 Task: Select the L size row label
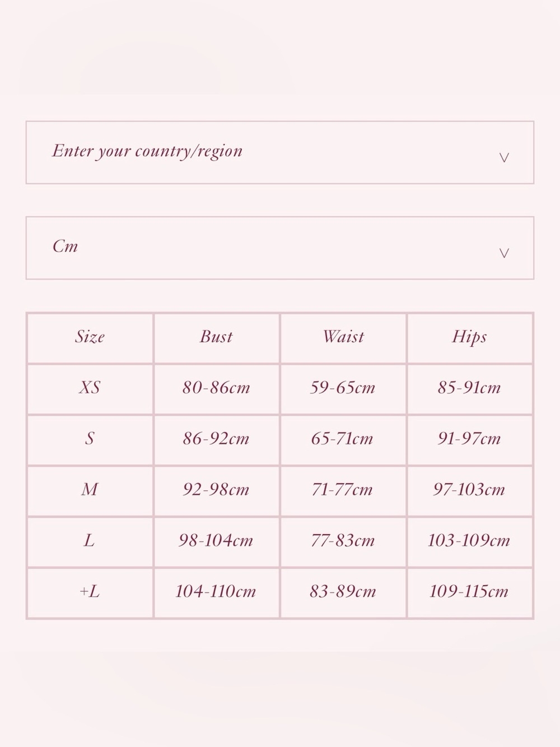pos(90,540)
